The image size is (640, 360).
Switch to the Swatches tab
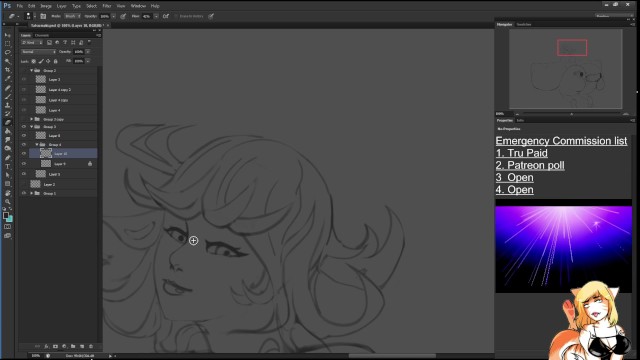524,24
